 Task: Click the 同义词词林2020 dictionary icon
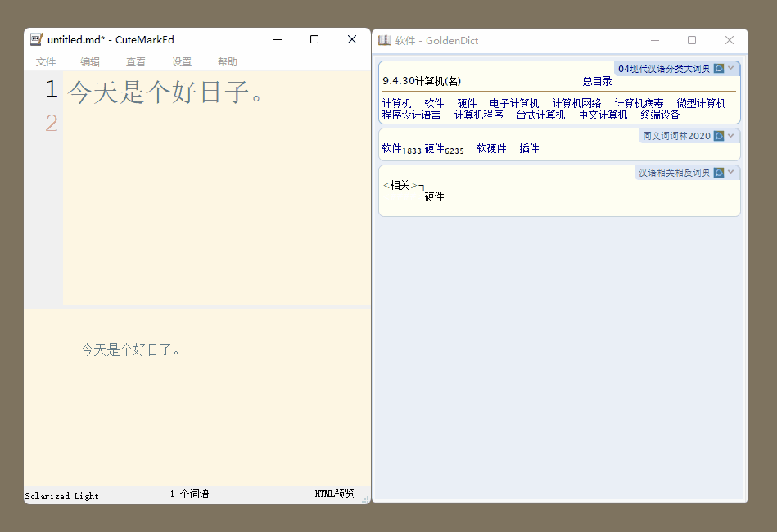719,136
